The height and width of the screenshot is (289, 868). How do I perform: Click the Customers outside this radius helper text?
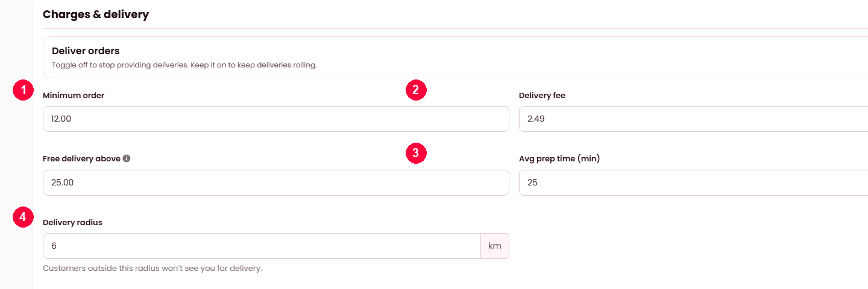point(153,269)
